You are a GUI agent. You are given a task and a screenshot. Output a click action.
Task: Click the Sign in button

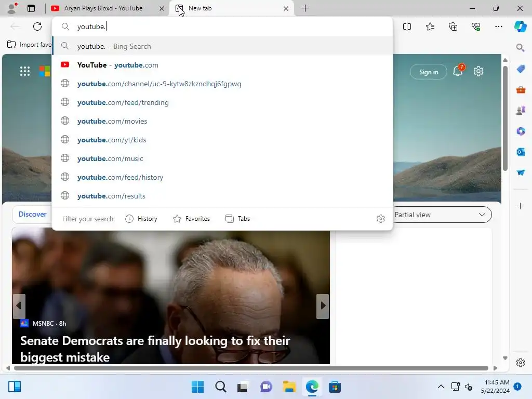428,72
